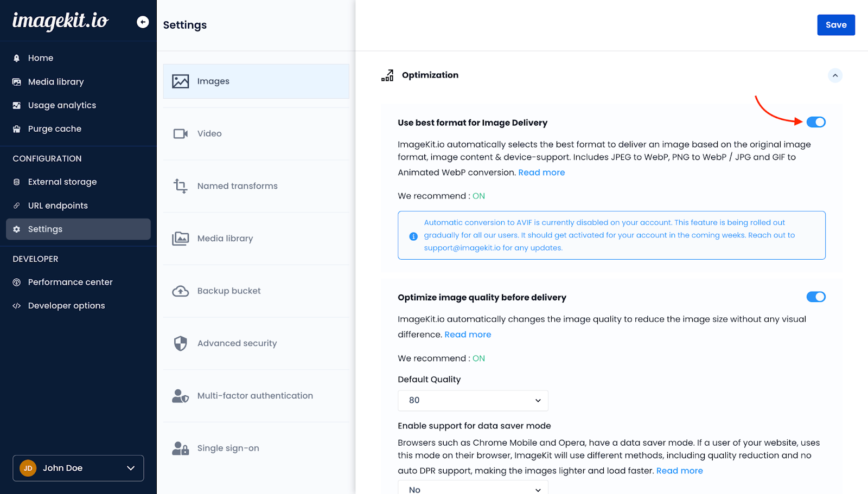868x494 pixels.
Task: Select the Images settings tab
Action: pos(256,81)
